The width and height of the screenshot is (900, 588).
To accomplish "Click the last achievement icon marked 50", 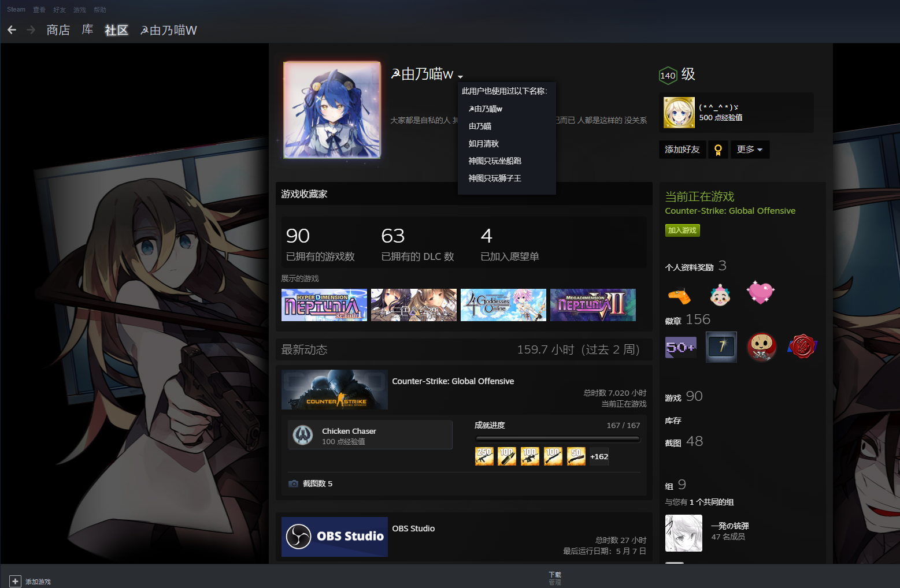I will [x=576, y=456].
